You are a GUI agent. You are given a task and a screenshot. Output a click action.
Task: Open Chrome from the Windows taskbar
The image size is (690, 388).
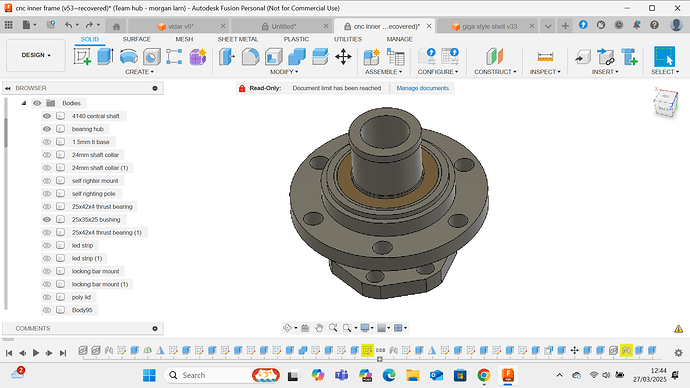point(484,375)
